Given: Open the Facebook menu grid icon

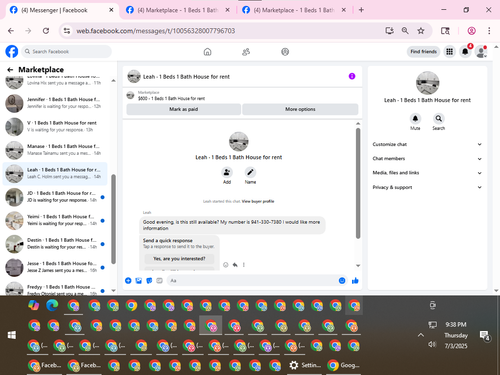Looking at the screenshot, I should (x=449, y=52).
